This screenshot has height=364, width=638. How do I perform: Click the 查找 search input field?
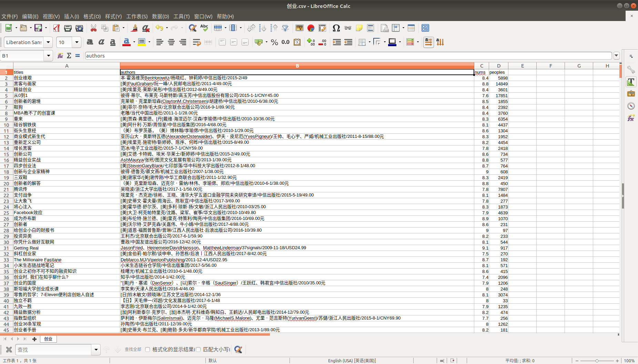(x=54, y=350)
